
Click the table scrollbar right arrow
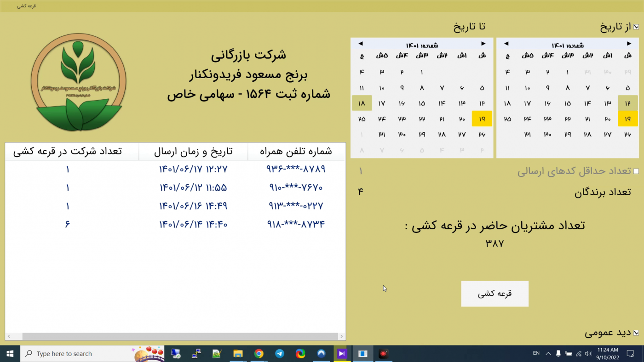pos(341,336)
